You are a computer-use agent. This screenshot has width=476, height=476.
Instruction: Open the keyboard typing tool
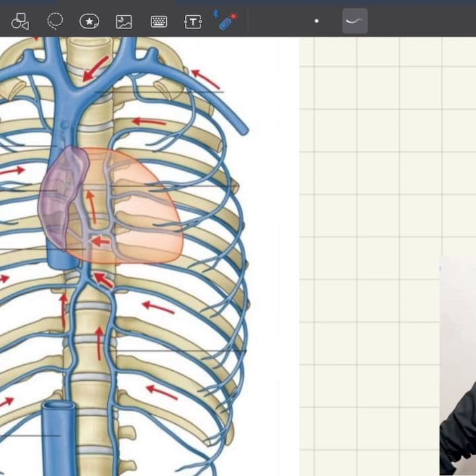coord(159,22)
